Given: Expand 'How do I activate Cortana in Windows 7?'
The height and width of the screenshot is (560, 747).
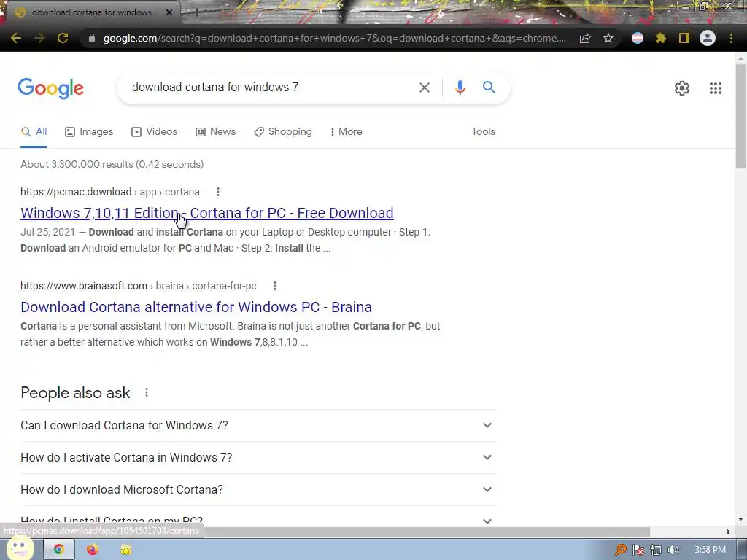Looking at the screenshot, I should click(x=258, y=457).
